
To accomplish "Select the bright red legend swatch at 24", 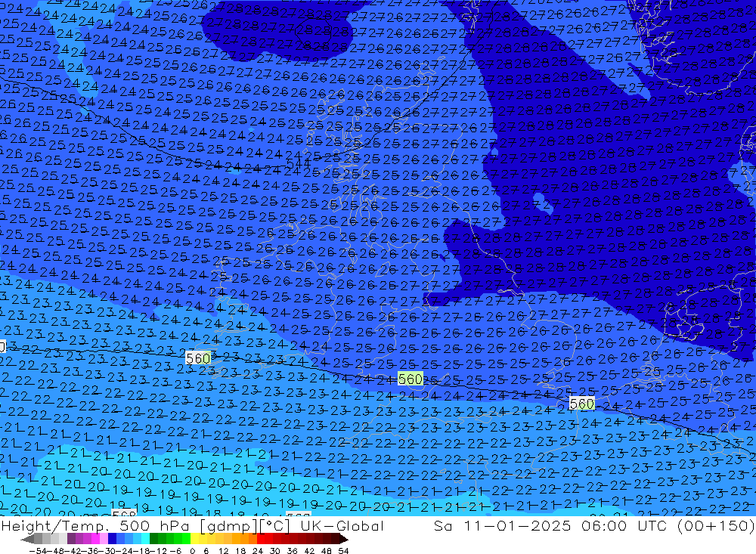I will click(261, 539).
